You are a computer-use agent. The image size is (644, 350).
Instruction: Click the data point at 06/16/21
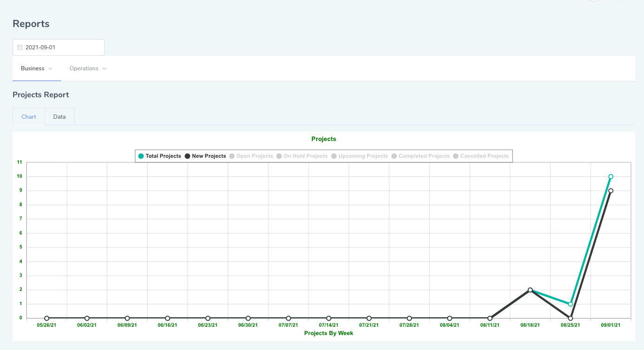click(x=167, y=318)
